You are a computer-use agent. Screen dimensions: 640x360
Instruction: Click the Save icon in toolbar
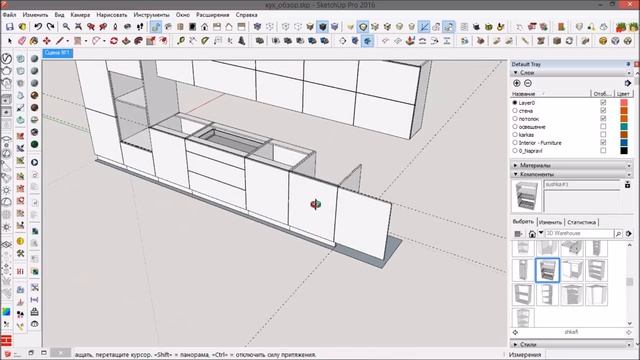9,27
